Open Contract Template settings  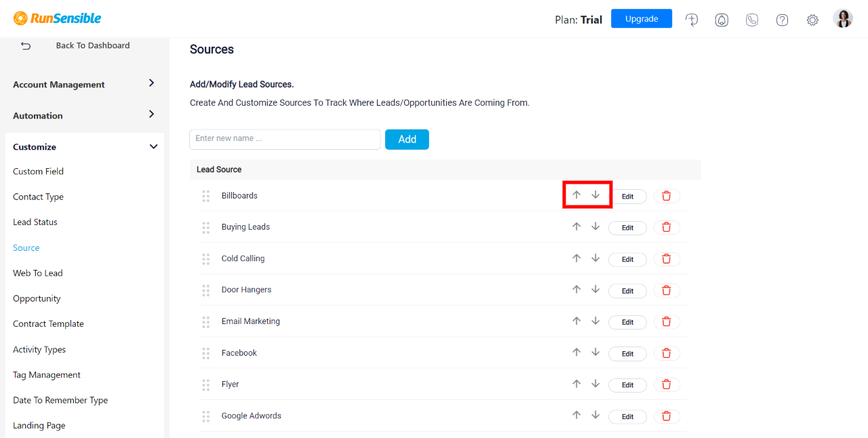(x=48, y=324)
